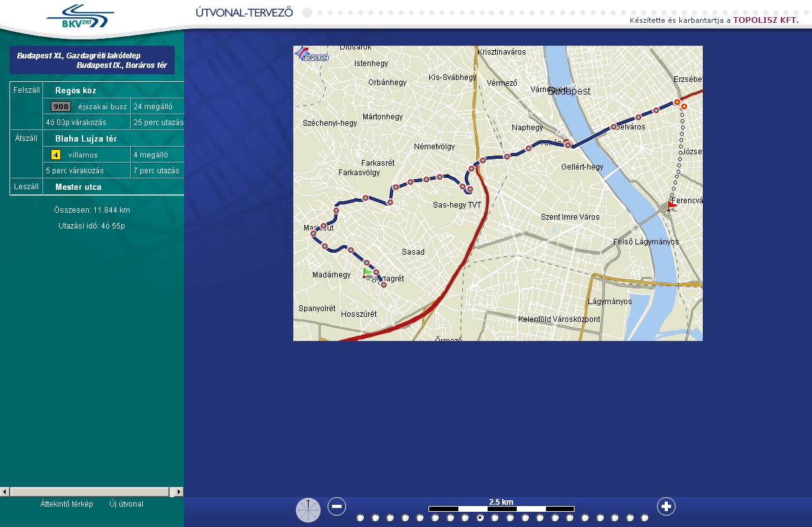Click the BKV Zrt logo
The width and height of the screenshot is (812, 527).
coord(80,17)
